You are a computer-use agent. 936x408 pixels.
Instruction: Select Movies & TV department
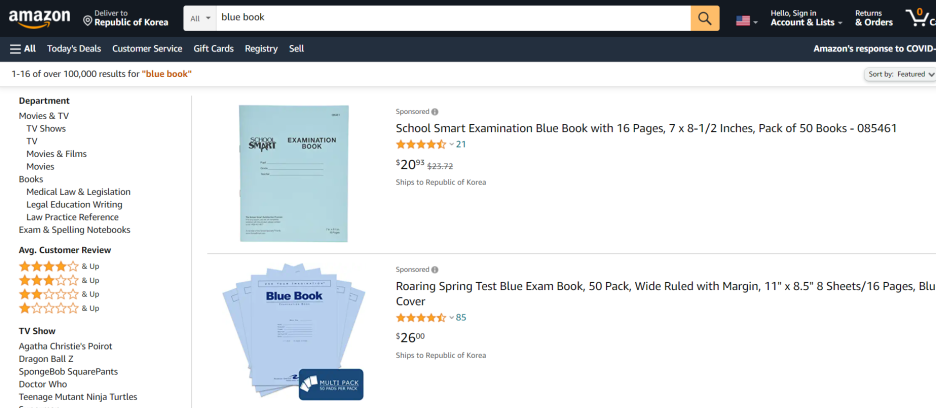coord(44,116)
